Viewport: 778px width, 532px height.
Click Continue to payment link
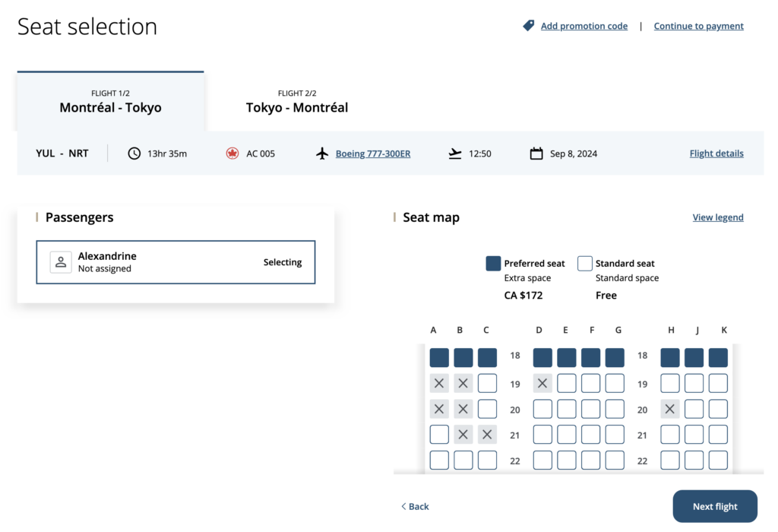pos(698,26)
